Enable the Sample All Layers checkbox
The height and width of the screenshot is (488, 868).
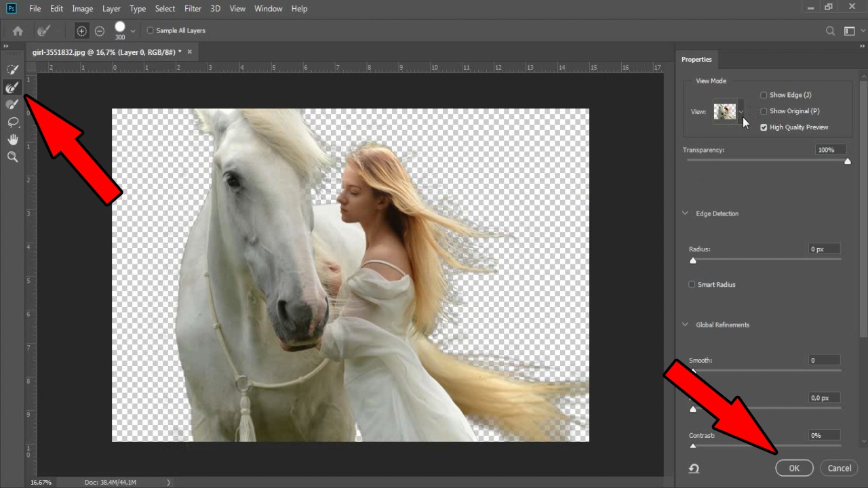(x=151, y=30)
